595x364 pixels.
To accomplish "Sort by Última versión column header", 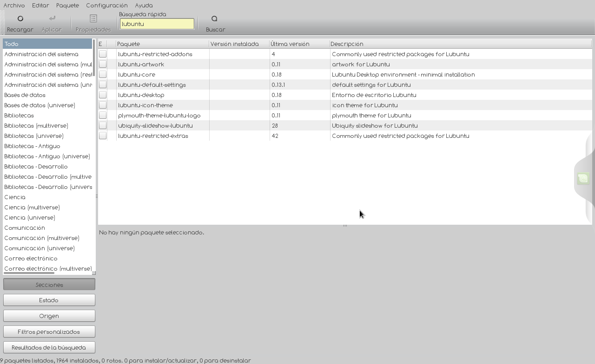I will [x=299, y=44].
